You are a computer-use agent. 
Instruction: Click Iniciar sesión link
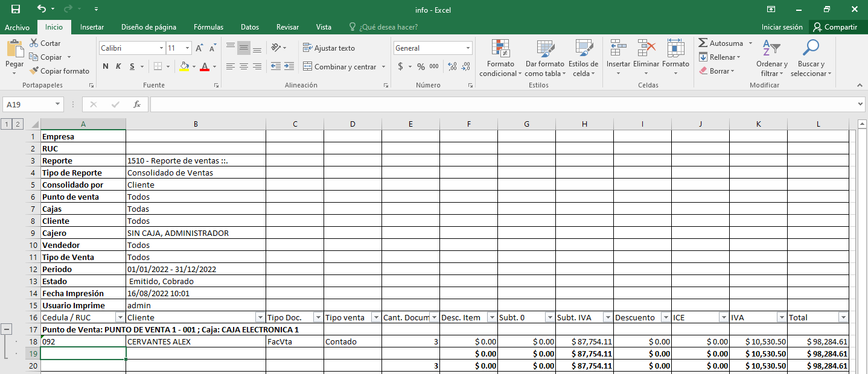[x=782, y=27]
